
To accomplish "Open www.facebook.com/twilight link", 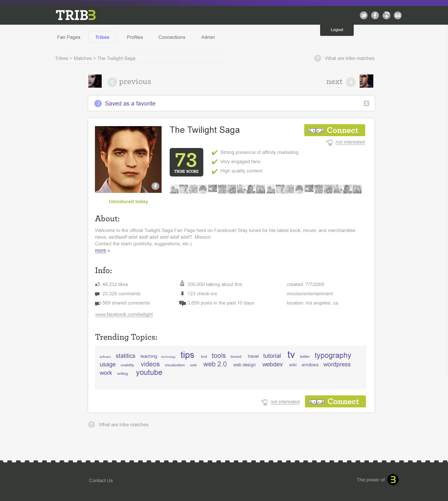I will point(124,315).
